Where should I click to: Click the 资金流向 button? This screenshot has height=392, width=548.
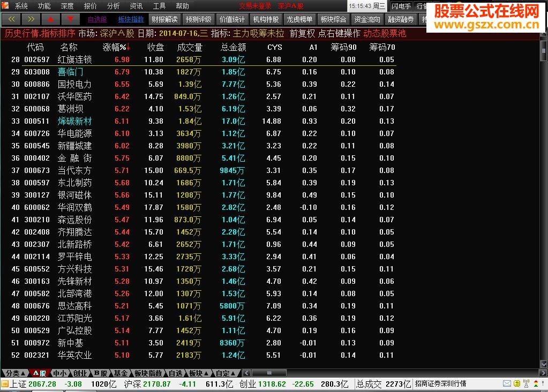click(x=367, y=19)
